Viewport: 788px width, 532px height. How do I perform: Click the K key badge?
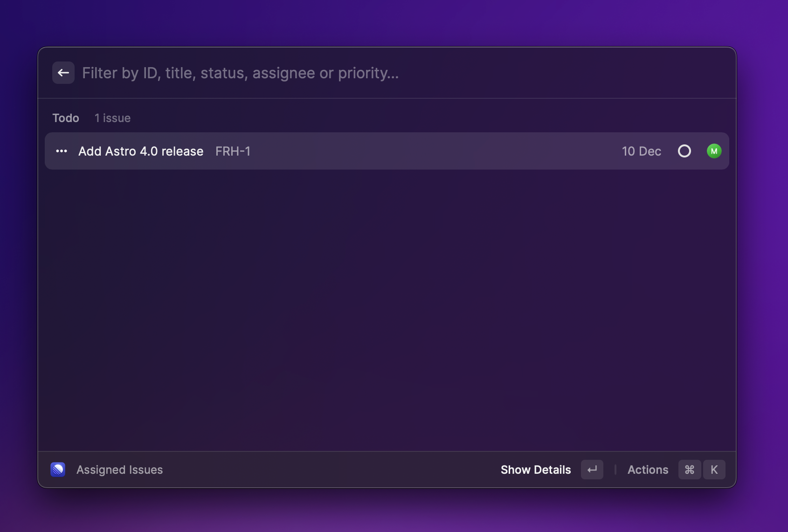coord(714,470)
